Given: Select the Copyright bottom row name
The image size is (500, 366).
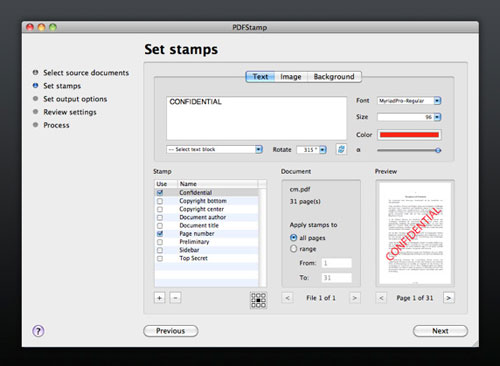Looking at the screenshot, I should point(203,201).
